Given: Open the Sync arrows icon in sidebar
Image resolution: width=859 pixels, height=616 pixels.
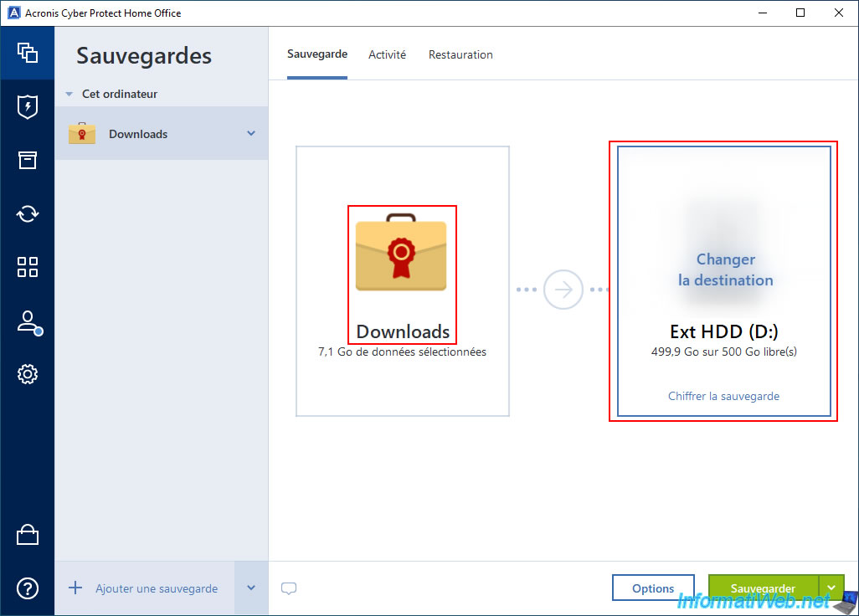Looking at the screenshot, I should tap(28, 213).
